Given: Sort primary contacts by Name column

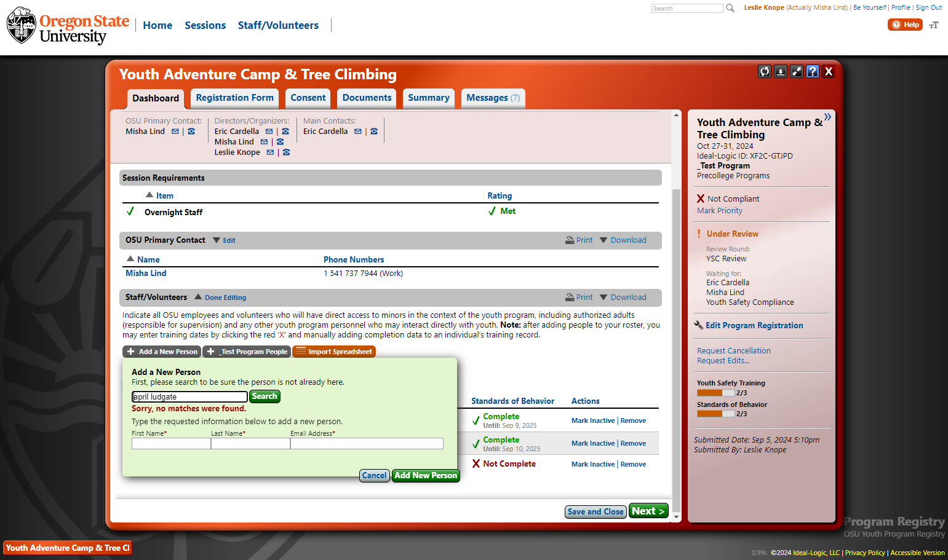Looking at the screenshot, I should pyautogui.click(x=148, y=260).
